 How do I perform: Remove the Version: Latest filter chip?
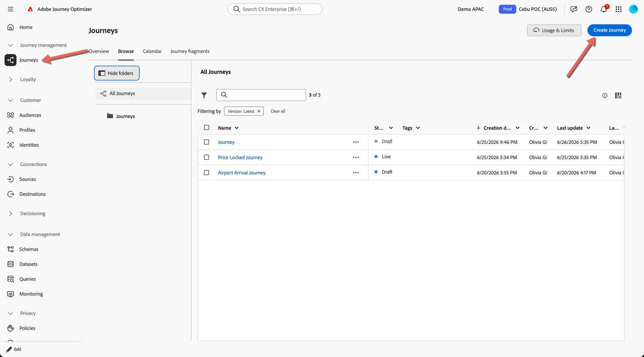pyautogui.click(x=259, y=111)
